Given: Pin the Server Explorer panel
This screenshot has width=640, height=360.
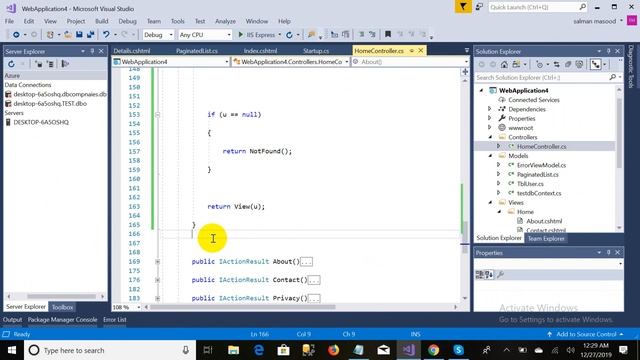Looking at the screenshot, I should [92, 51].
